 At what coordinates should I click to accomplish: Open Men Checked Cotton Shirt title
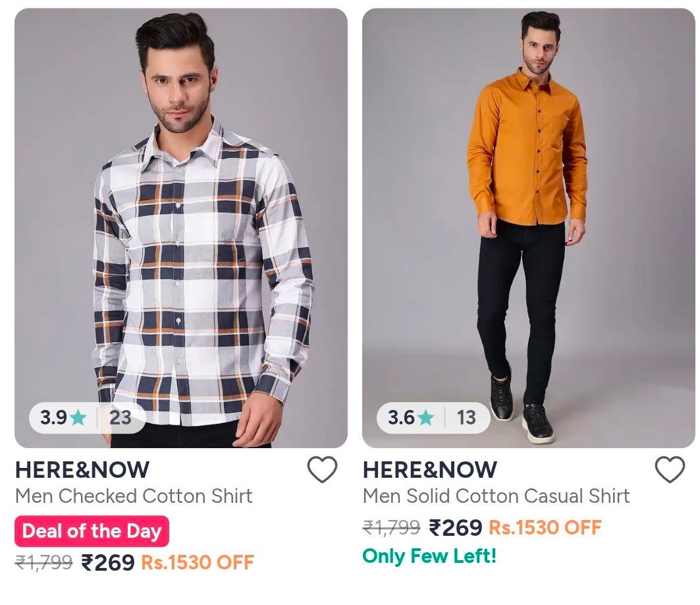134,496
